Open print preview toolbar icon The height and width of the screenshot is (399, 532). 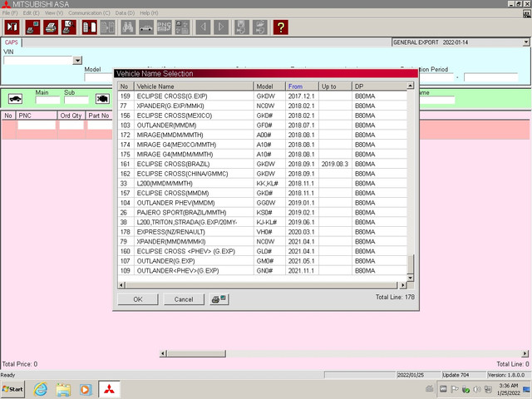[69, 27]
